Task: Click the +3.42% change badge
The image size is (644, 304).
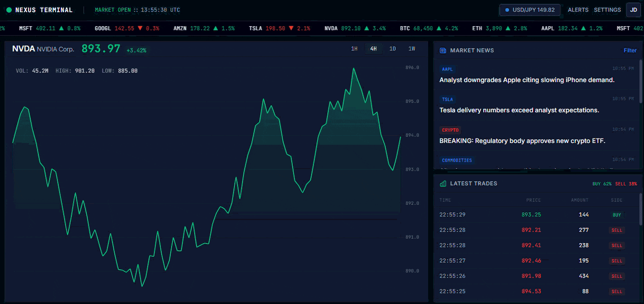Action: click(x=136, y=51)
